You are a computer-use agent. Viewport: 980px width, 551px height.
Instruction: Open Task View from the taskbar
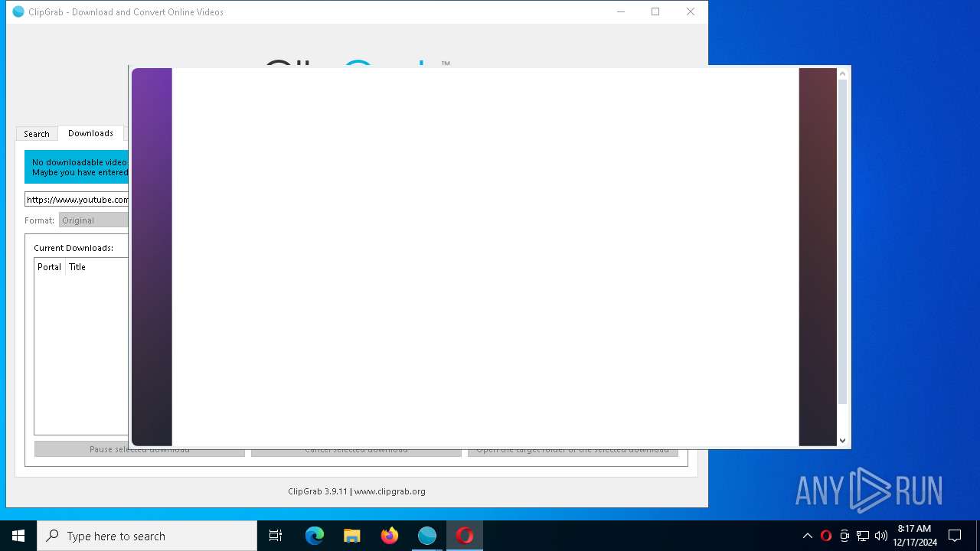[276, 536]
